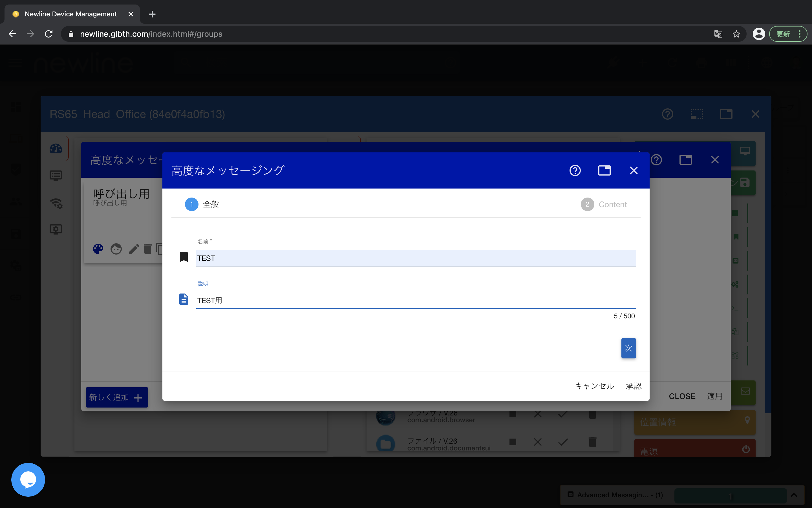Click the document icon beside the description field
This screenshot has height=508, width=812.
tap(184, 299)
